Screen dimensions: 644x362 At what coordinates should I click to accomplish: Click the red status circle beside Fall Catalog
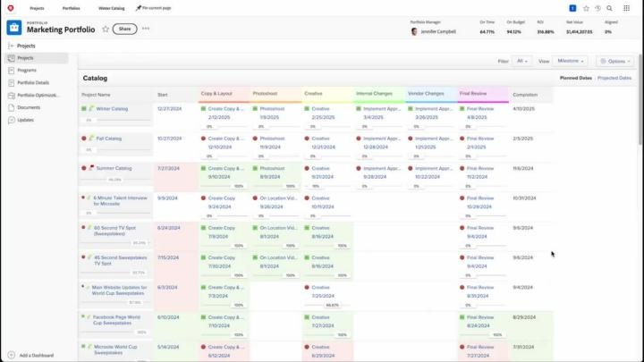coord(84,139)
